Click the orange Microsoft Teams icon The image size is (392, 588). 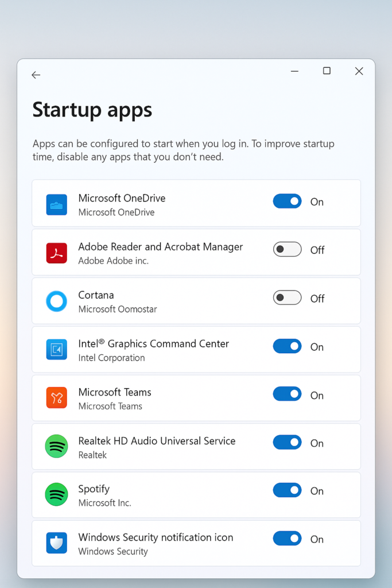pos(57,398)
